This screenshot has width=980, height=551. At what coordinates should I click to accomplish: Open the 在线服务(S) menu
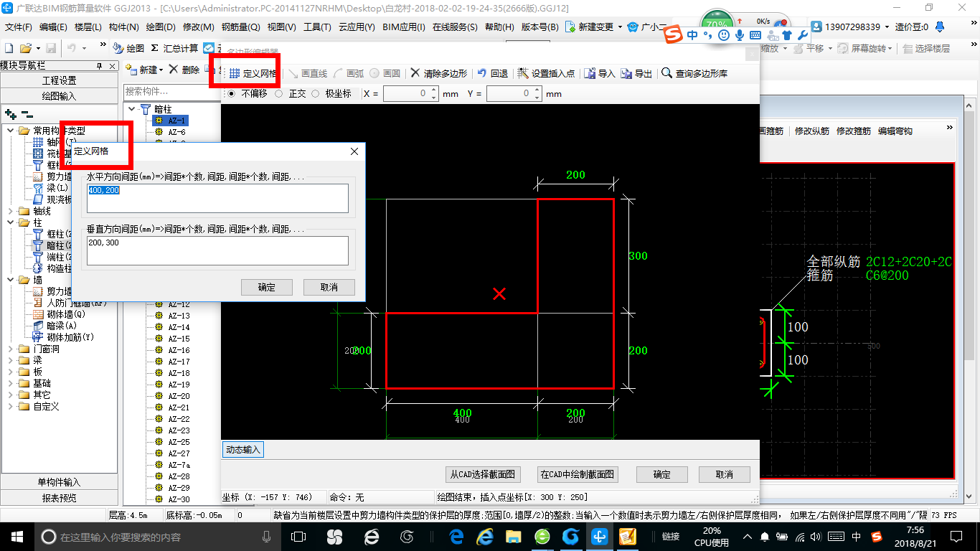[x=455, y=27]
